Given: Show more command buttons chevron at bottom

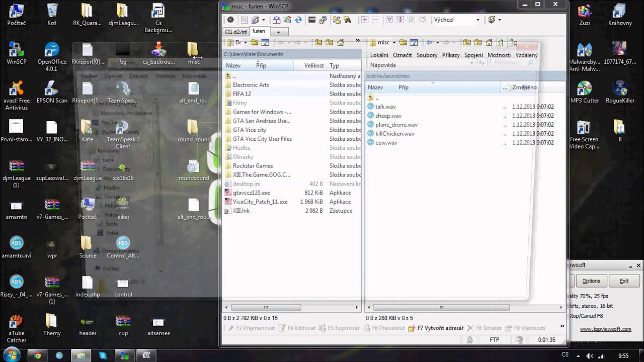Looking at the screenshot, I should coord(562,326).
